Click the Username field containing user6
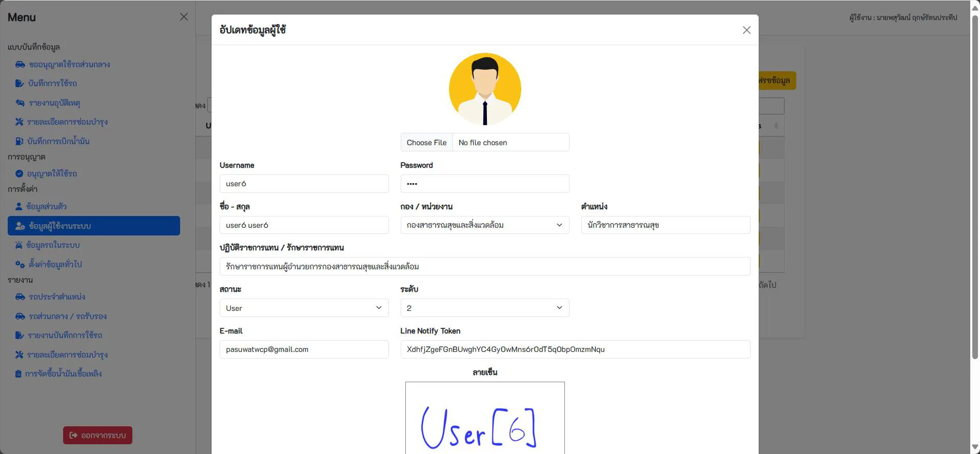Viewport: 980px width, 454px height. 304,184
